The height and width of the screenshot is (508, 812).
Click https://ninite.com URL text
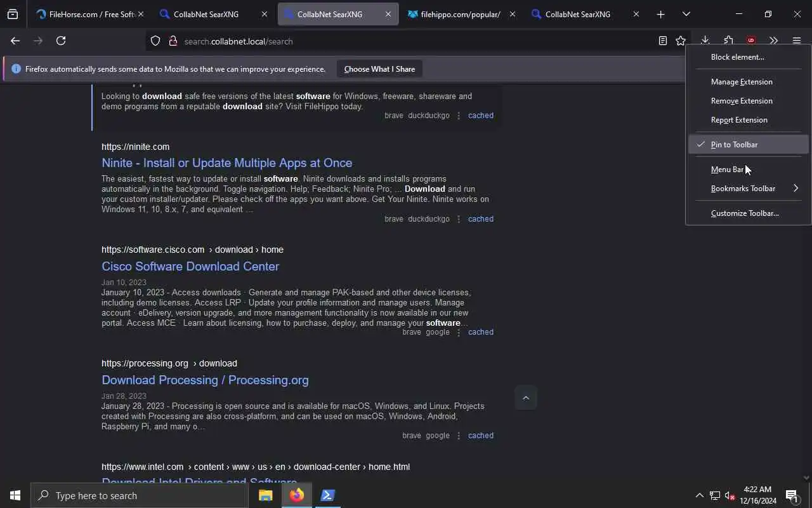pyautogui.click(x=135, y=147)
